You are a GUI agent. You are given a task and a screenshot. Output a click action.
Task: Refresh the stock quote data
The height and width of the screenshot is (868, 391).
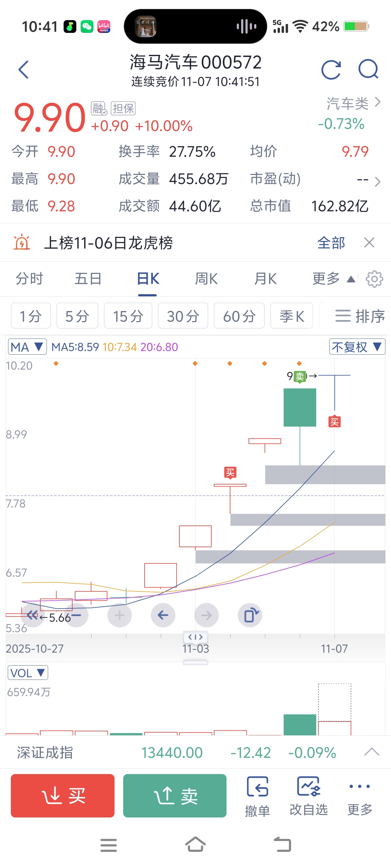(x=331, y=70)
